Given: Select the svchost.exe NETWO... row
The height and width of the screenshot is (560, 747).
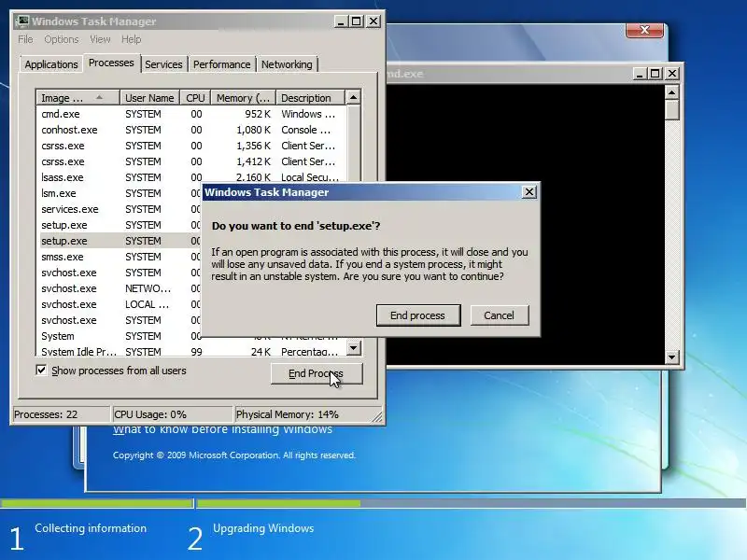Looking at the screenshot, I should 120,288.
